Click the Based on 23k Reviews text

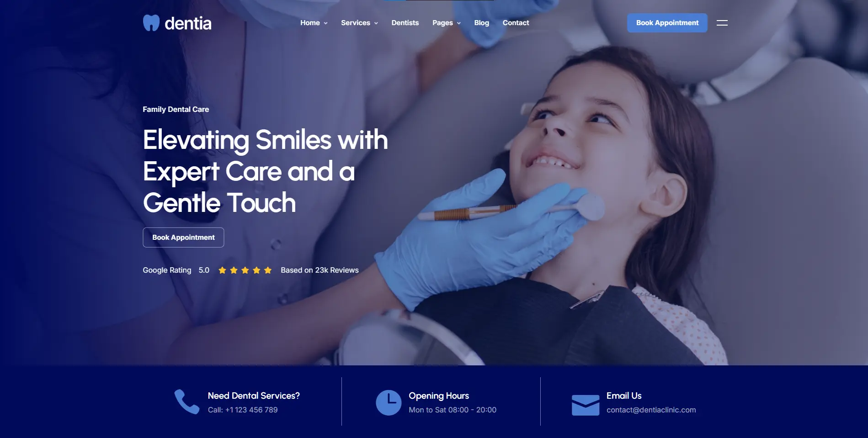click(320, 270)
